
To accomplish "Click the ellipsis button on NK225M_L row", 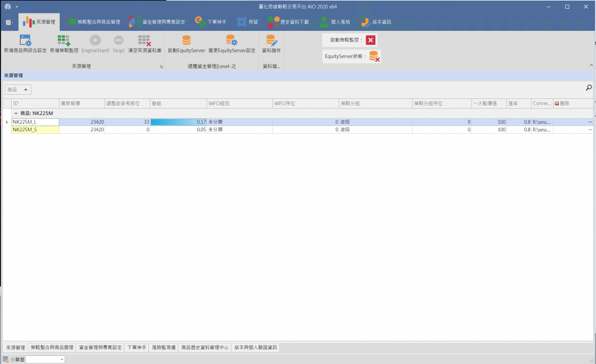I will click(590, 122).
